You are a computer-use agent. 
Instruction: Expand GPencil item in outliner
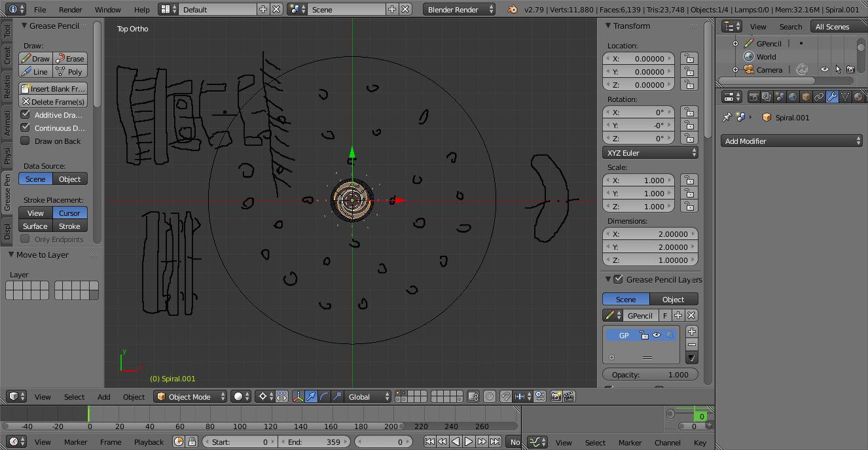tap(735, 43)
